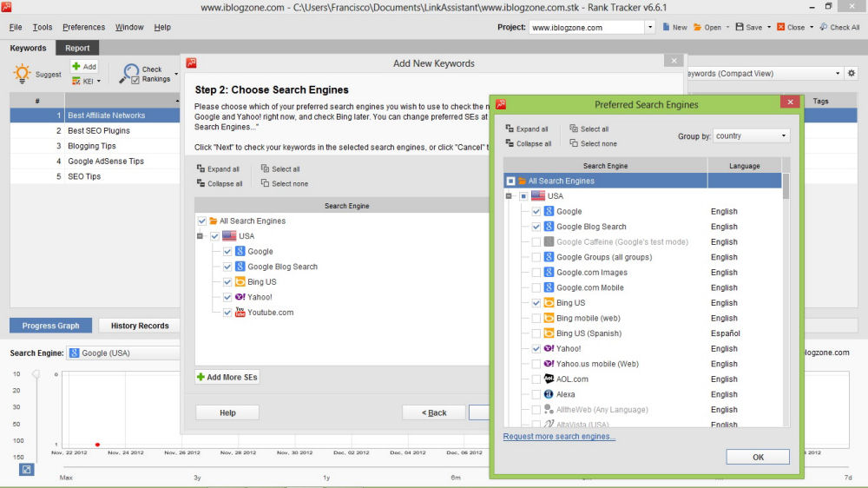This screenshot has width=868, height=488.
Task: Click the Progress Graph tab button
Action: coord(50,326)
